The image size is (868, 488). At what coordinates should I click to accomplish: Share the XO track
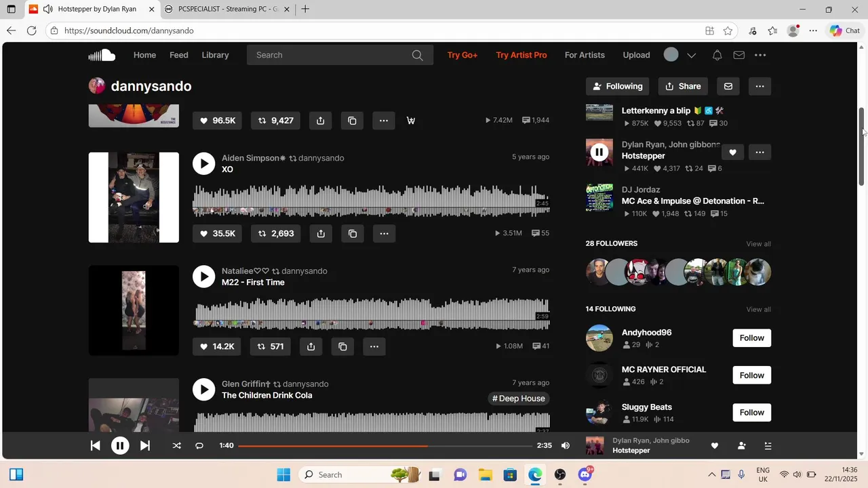pos(321,233)
